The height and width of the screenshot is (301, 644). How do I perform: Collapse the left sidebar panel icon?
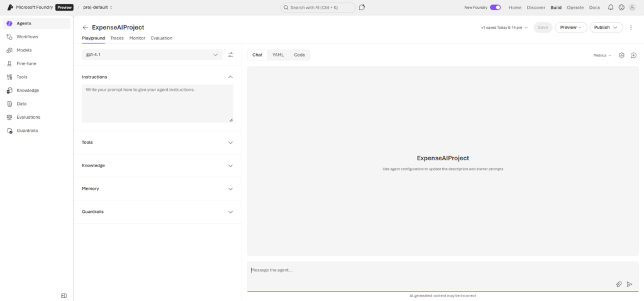(64, 295)
